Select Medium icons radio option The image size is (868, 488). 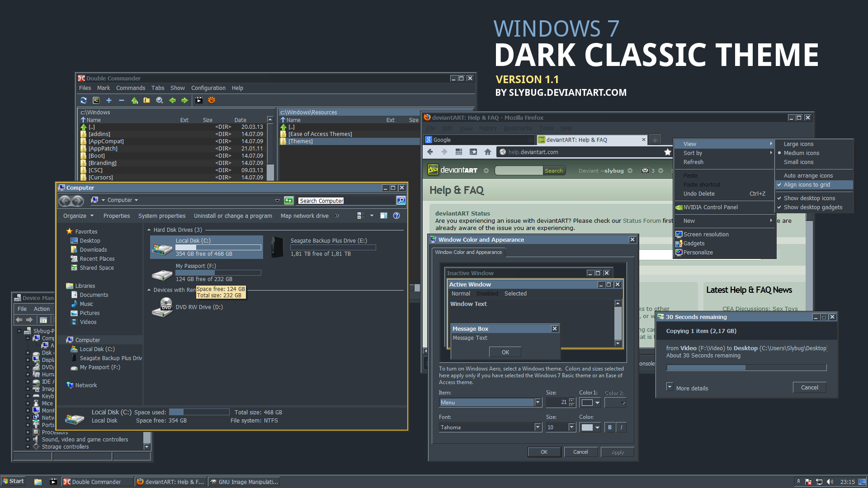[x=814, y=153]
